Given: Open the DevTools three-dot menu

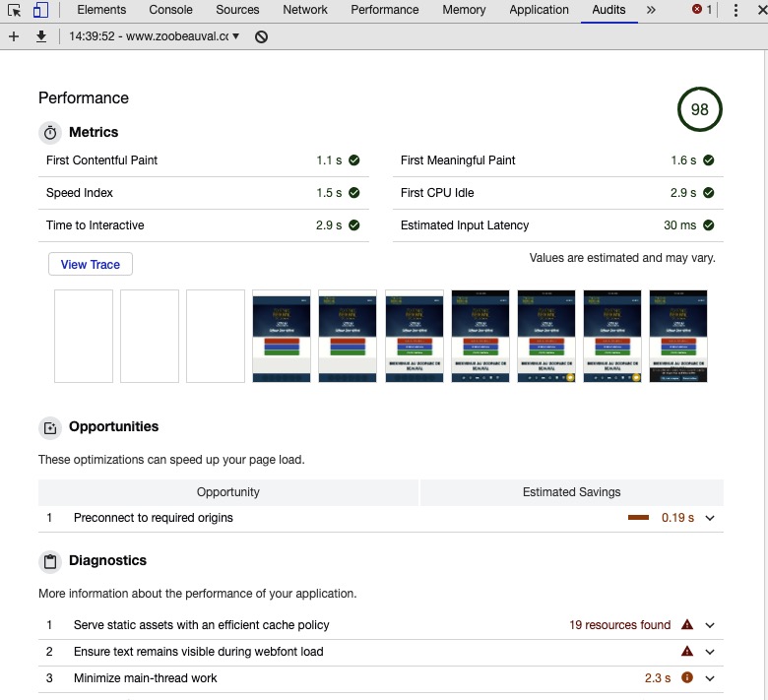Looking at the screenshot, I should click(x=735, y=10).
